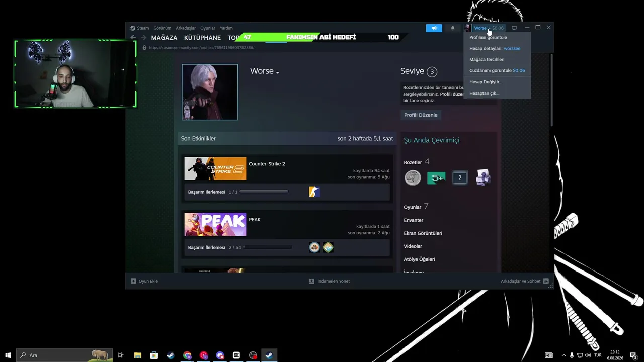Open Steam notifications bell

pyautogui.click(x=452, y=28)
